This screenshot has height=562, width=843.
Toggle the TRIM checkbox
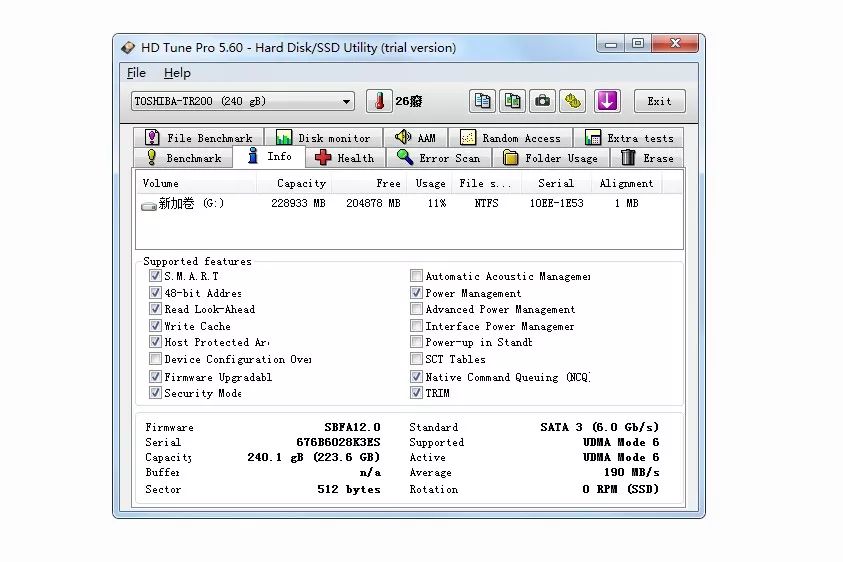[x=416, y=393]
